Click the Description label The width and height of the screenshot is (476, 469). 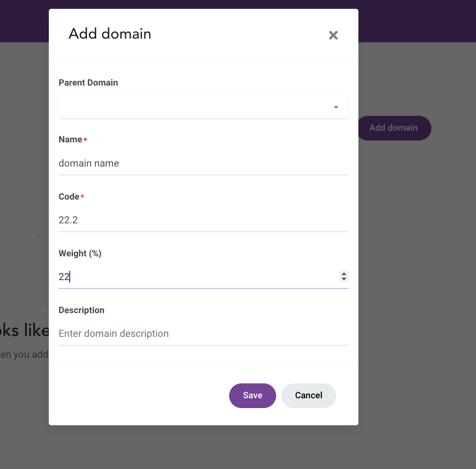(81, 310)
